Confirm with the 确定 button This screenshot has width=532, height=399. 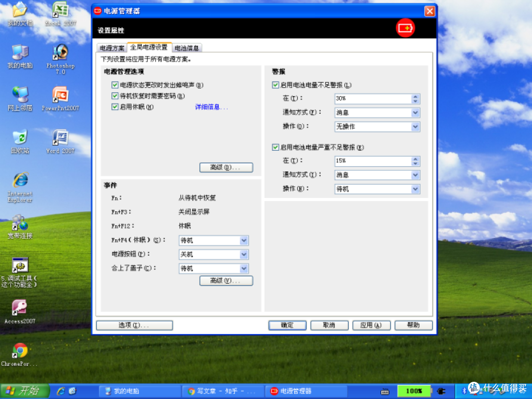pyautogui.click(x=287, y=326)
